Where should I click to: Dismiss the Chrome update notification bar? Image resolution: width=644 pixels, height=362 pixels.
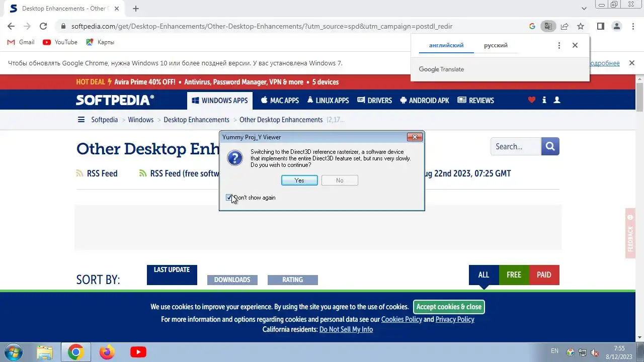631,63
